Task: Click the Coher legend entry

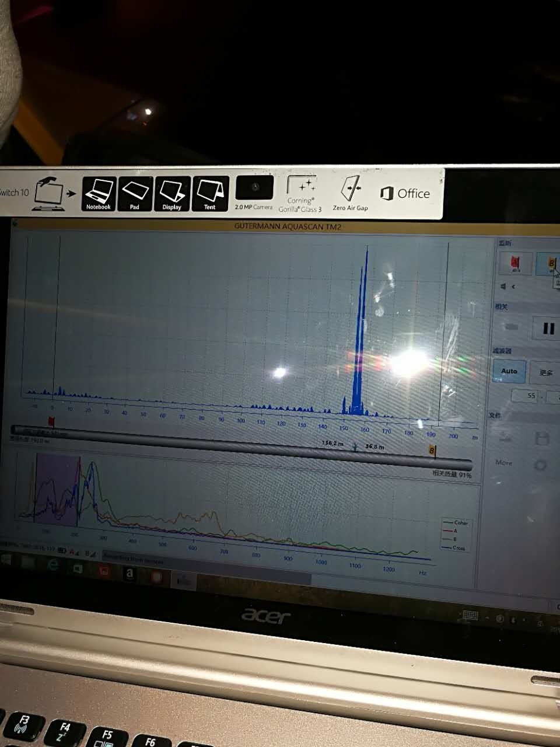Action: [x=456, y=523]
